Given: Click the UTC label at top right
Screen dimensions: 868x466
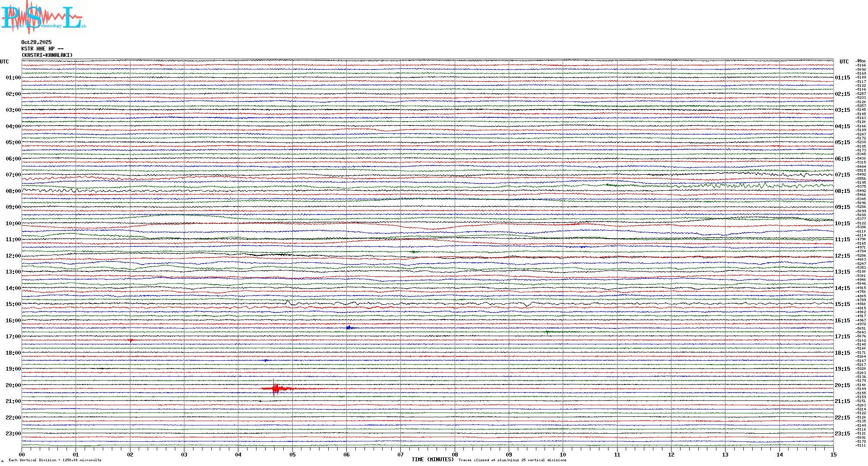Looking at the screenshot, I should click(x=844, y=62).
